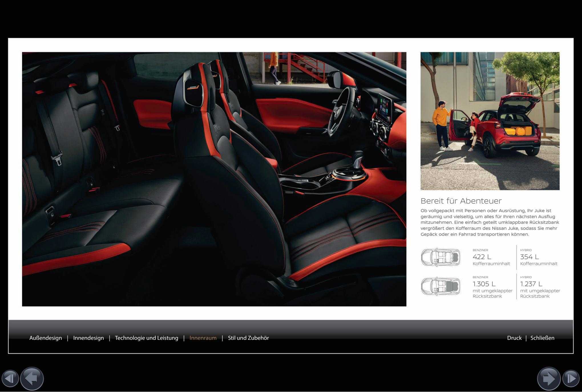Click 'mit umgeklappter Rücksitzbank' under 1.237 L
582x392 pixels.
[540, 293]
